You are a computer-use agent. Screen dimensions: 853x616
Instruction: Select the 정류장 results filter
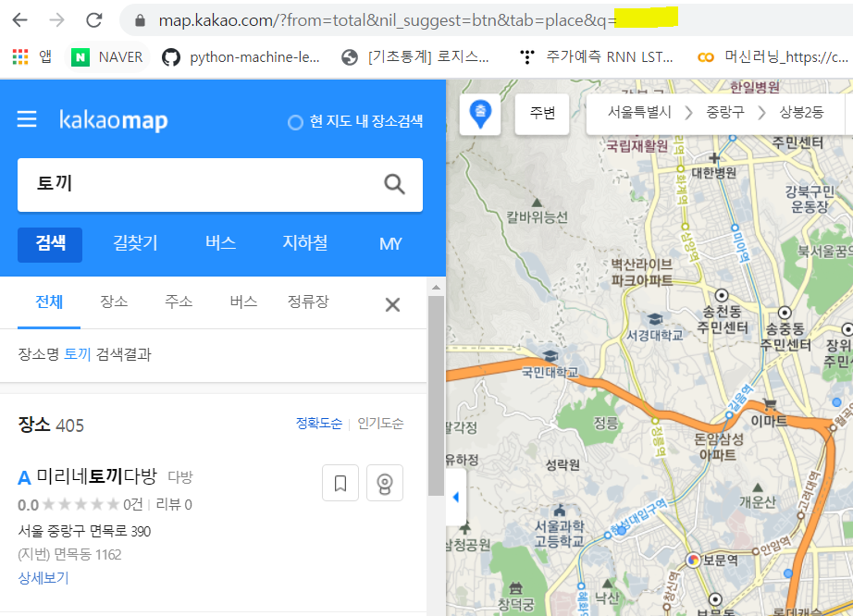(x=308, y=302)
